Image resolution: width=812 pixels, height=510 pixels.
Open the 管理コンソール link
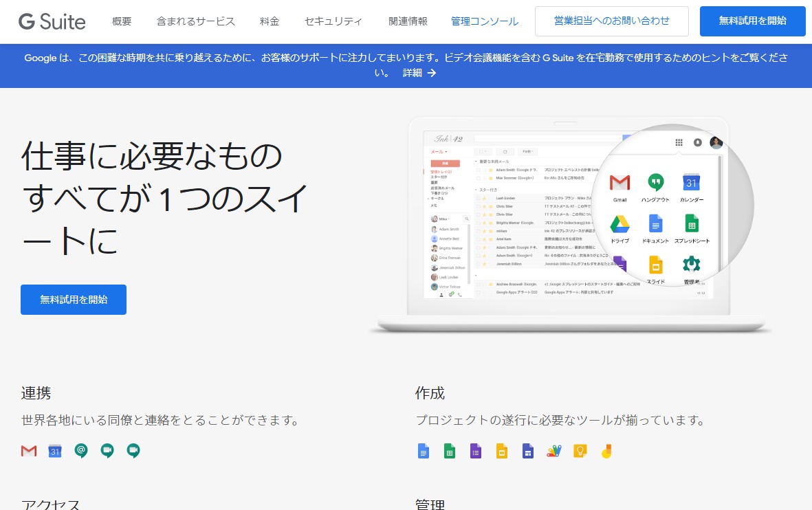(485, 21)
